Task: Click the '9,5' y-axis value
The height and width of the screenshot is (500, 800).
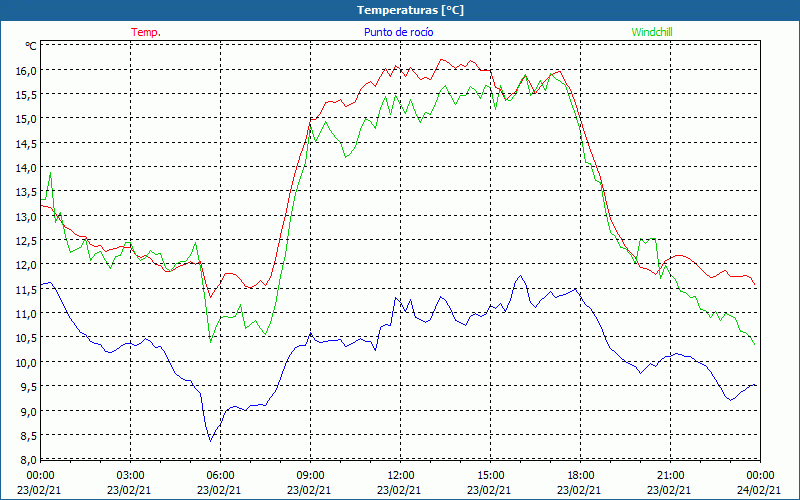Action: tap(29, 387)
